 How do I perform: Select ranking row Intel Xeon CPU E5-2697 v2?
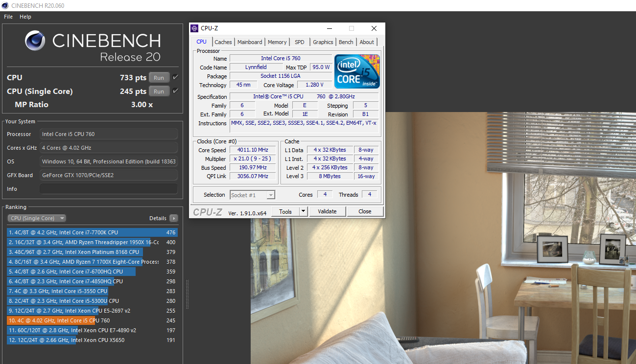[92, 311]
